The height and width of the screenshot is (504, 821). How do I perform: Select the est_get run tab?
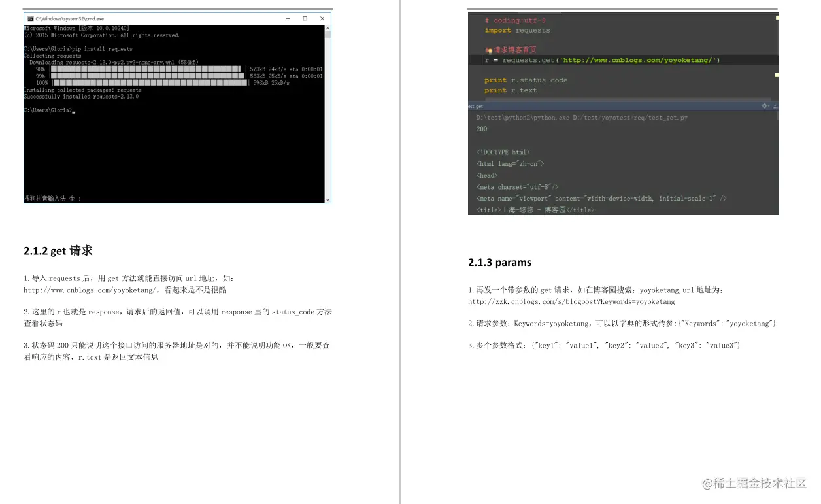pos(475,105)
